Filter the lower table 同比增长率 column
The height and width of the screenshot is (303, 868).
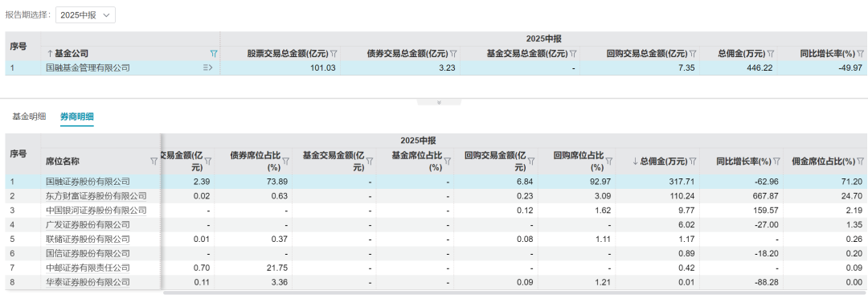776,162
